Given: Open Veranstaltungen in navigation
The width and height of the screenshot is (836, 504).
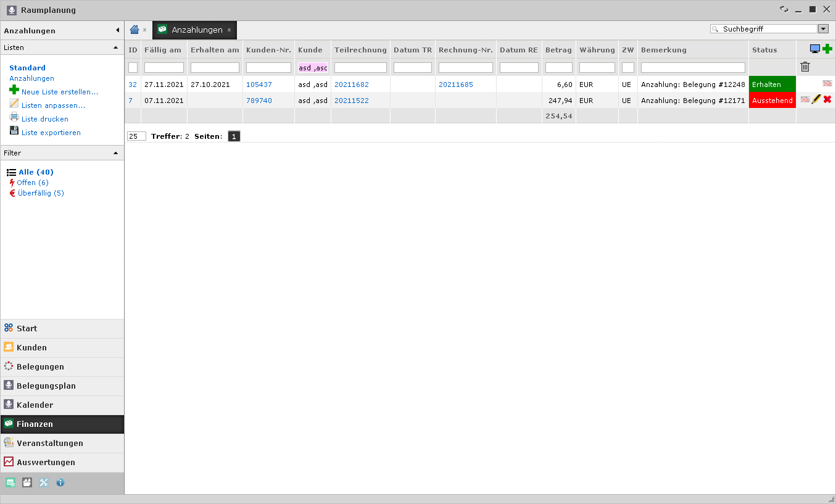Looking at the screenshot, I should click(62, 443).
